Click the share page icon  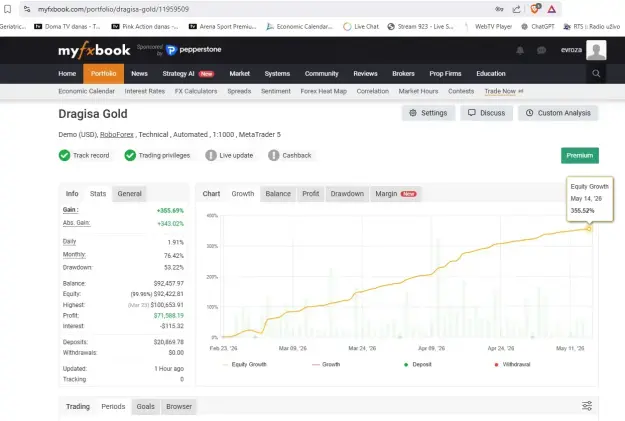pyautogui.click(x=516, y=9)
